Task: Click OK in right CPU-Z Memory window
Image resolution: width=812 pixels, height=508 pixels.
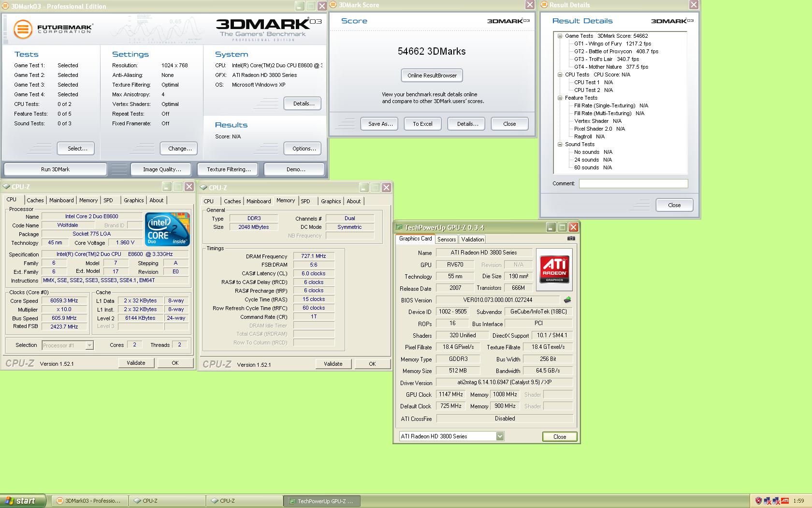Action: pyautogui.click(x=372, y=364)
